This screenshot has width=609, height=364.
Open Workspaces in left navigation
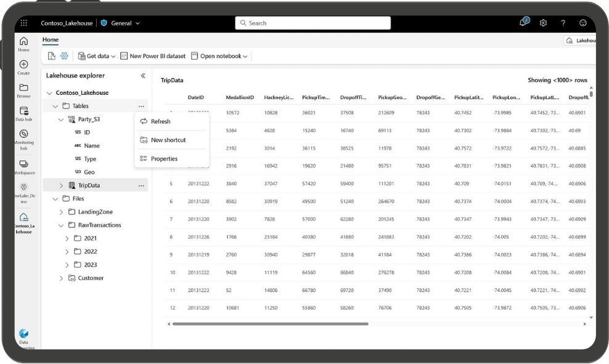[x=23, y=167]
